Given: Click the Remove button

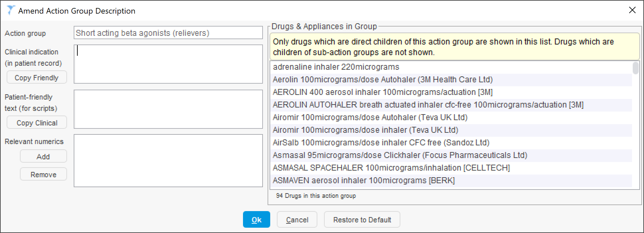Looking at the screenshot, I should click(x=43, y=174).
